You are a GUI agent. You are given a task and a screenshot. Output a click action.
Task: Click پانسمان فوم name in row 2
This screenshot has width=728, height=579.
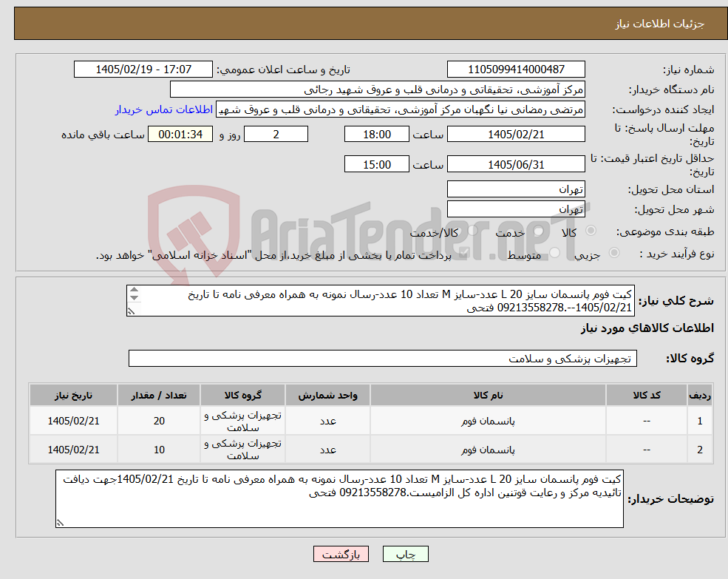coord(488,450)
